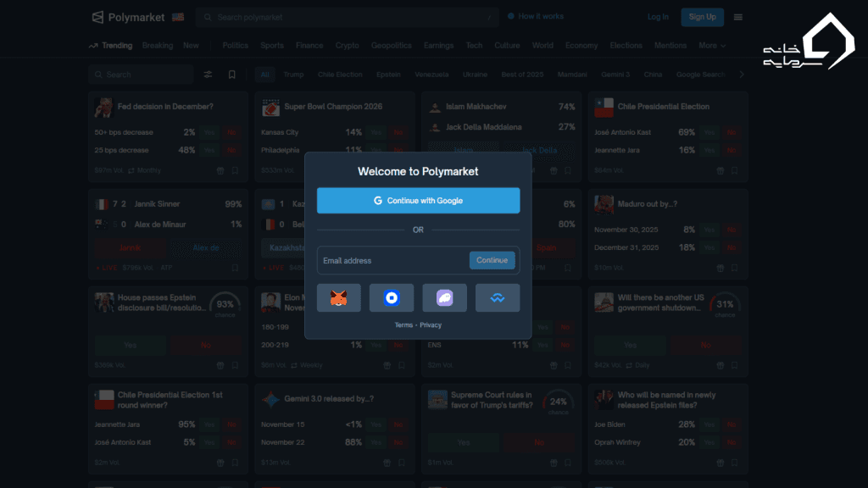Open the filter sliders icon beside Search
This screenshot has width=868, height=488.
(209, 75)
